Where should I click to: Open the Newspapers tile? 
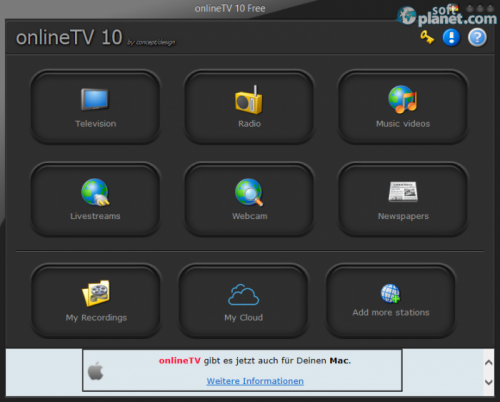(403, 199)
